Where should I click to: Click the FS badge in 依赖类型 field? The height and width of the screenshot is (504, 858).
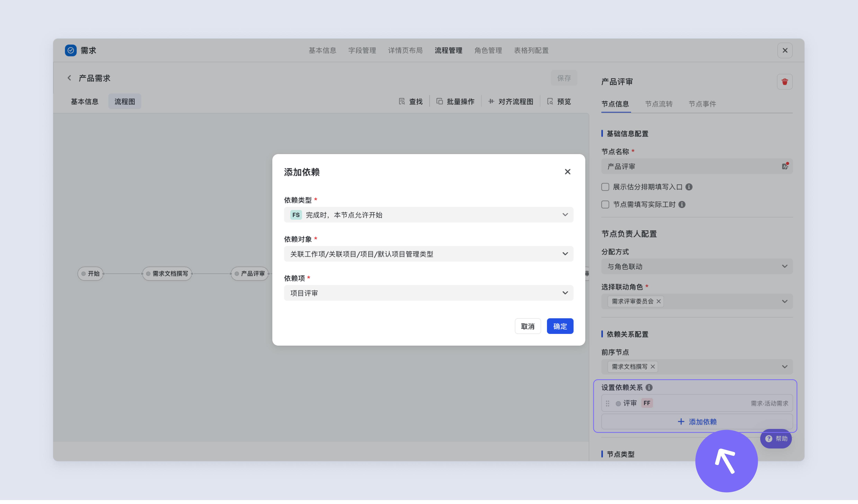tap(296, 215)
